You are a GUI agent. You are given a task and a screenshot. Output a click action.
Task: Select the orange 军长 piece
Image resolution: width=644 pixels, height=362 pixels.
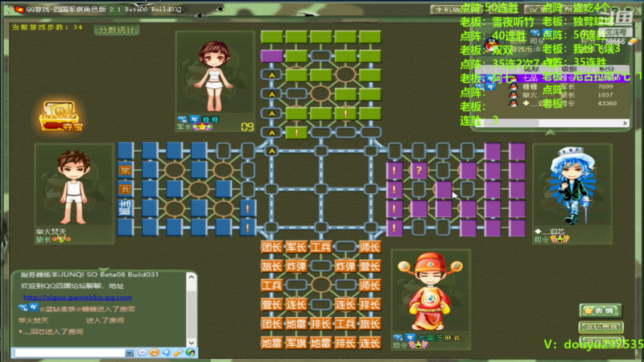[296, 247]
